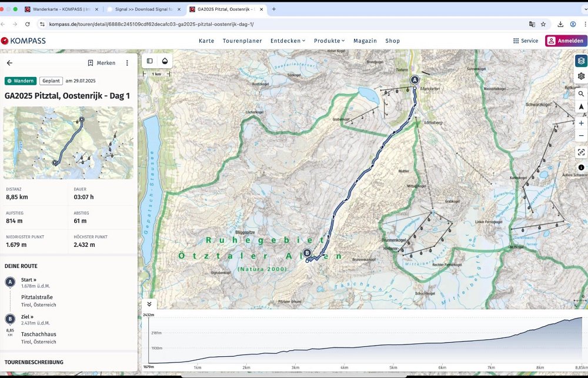Fit route to screen icon
The width and height of the screenshot is (588, 378).
pyautogui.click(x=581, y=152)
